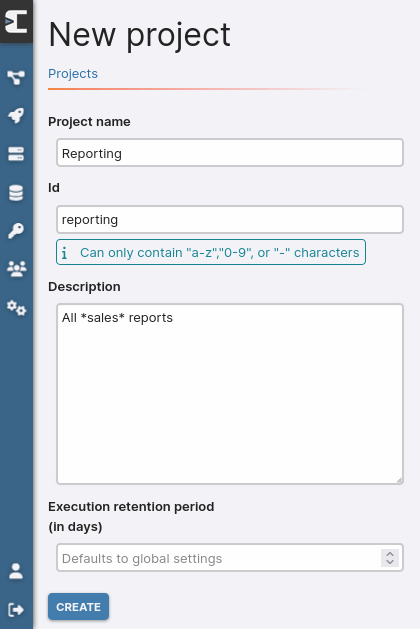
Task: Open the users group icon
Action: 16,269
